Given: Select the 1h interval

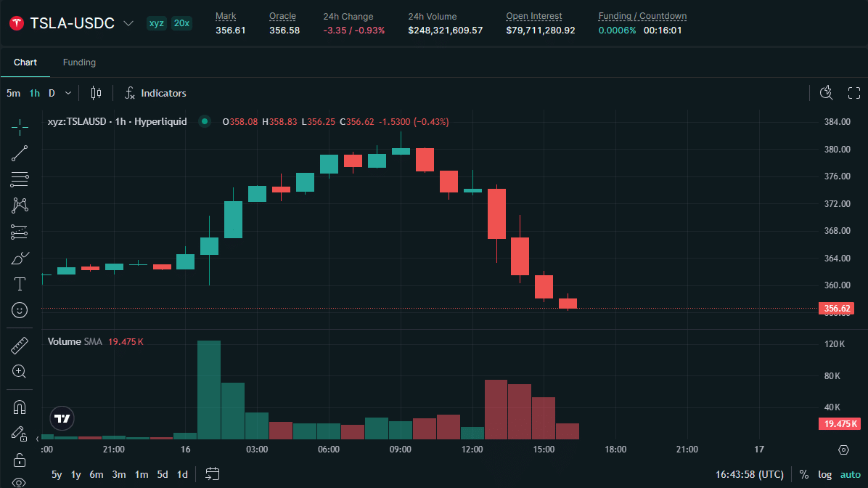Looking at the screenshot, I should pyautogui.click(x=34, y=93).
